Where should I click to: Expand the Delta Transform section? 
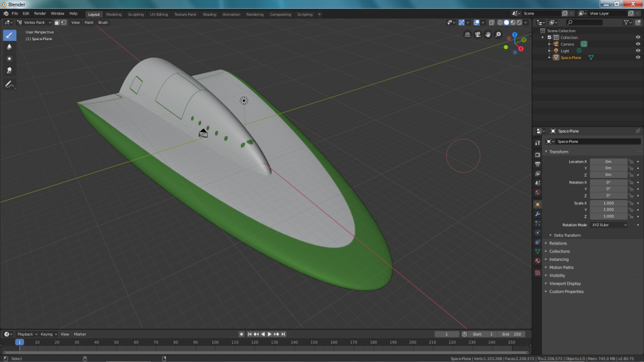pos(569,234)
